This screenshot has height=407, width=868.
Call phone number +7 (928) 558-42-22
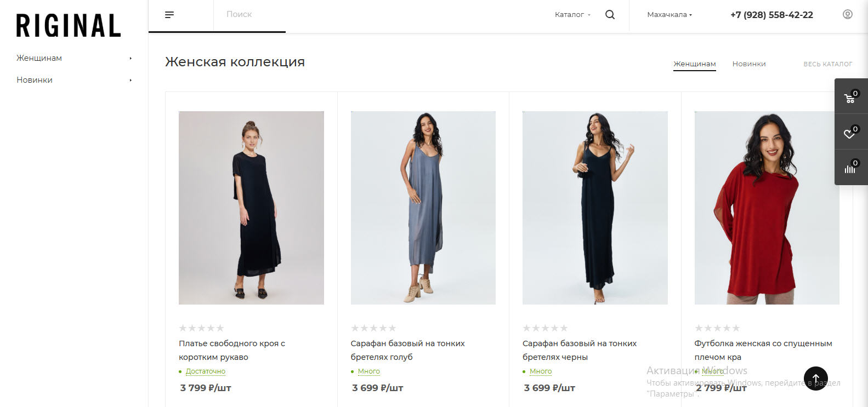click(x=771, y=15)
